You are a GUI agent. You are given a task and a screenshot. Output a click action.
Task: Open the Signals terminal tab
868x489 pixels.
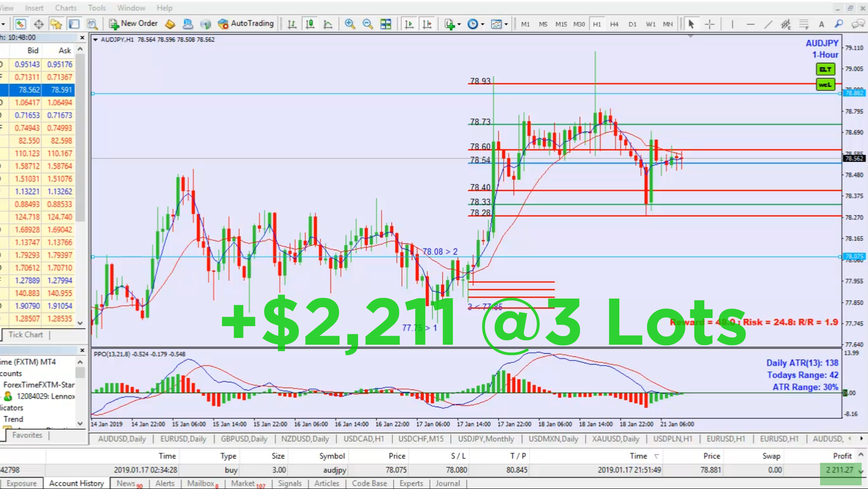coord(290,483)
